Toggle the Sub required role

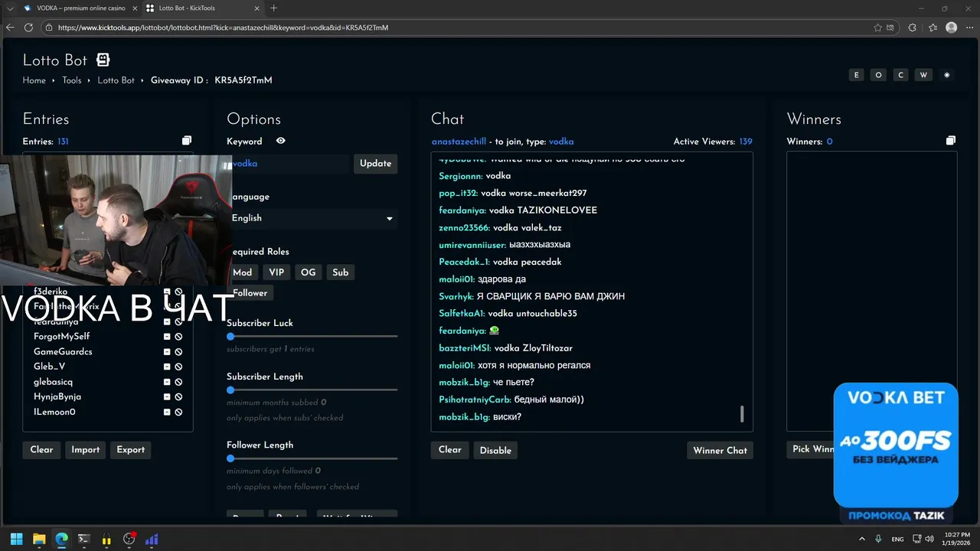pyautogui.click(x=340, y=272)
